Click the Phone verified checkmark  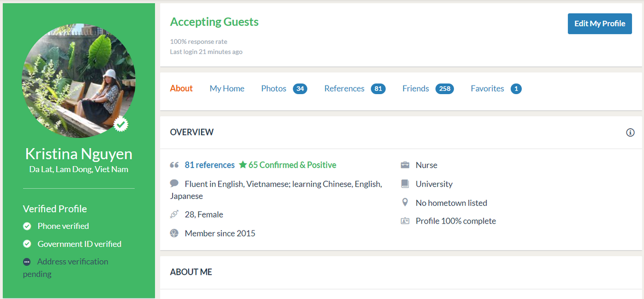click(27, 227)
